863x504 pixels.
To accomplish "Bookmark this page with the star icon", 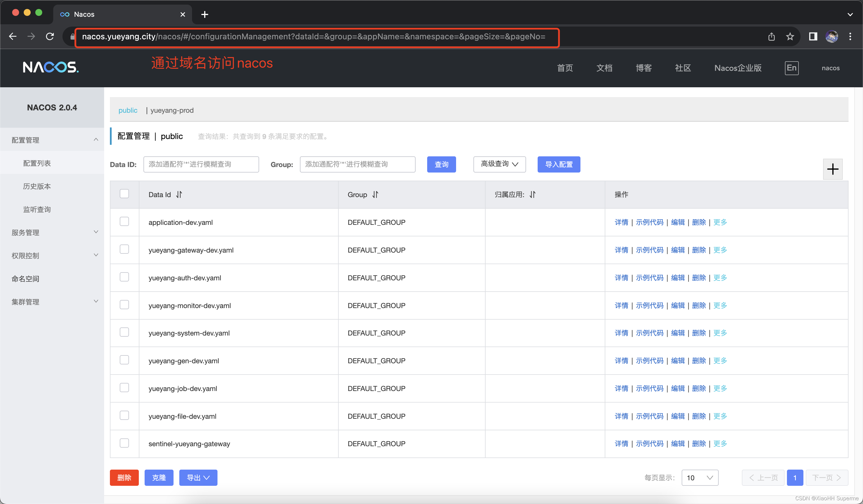I will click(x=790, y=36).
